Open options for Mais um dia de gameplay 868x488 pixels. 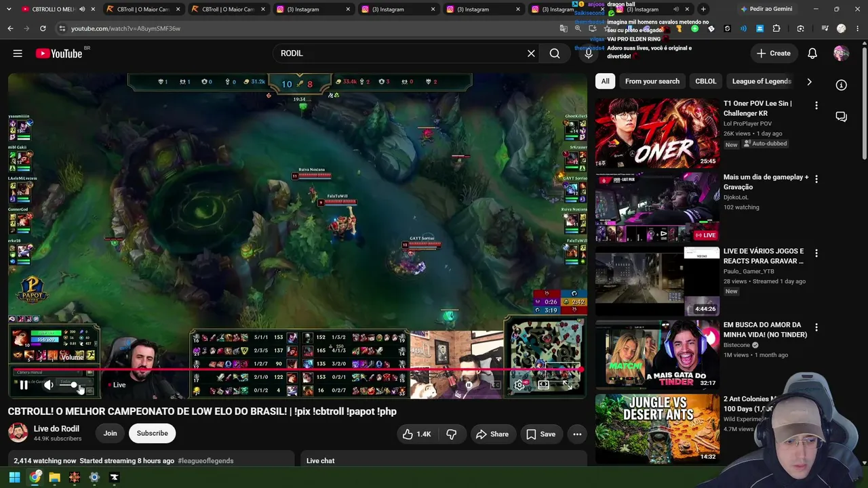coord(816,179)
